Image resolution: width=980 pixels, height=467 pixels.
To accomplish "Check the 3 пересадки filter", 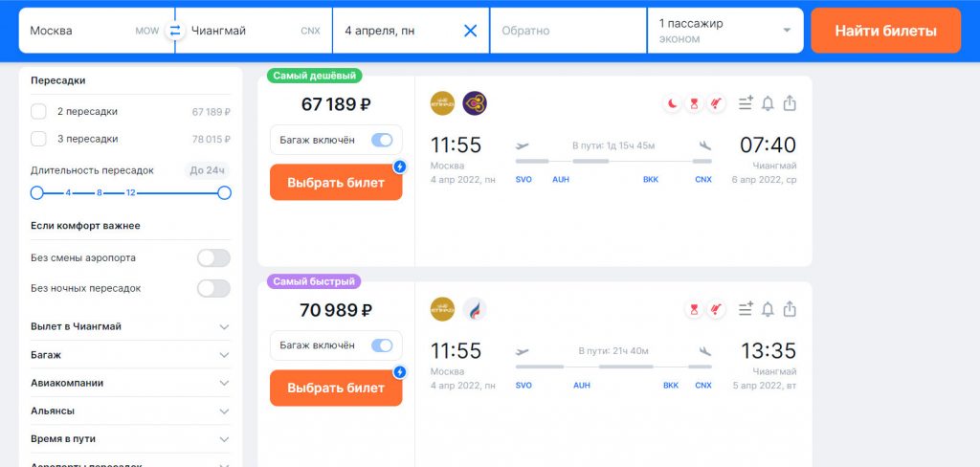I will [x=38, y=139].
